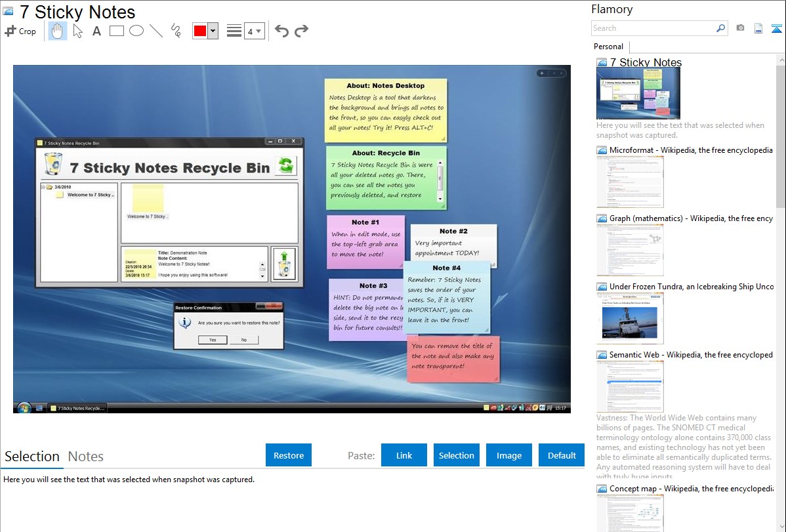Viewport: 786px width, 532px height.
Task: Open the Semantic Web snapshot thumbnail
Action: [x=630, y=386]
